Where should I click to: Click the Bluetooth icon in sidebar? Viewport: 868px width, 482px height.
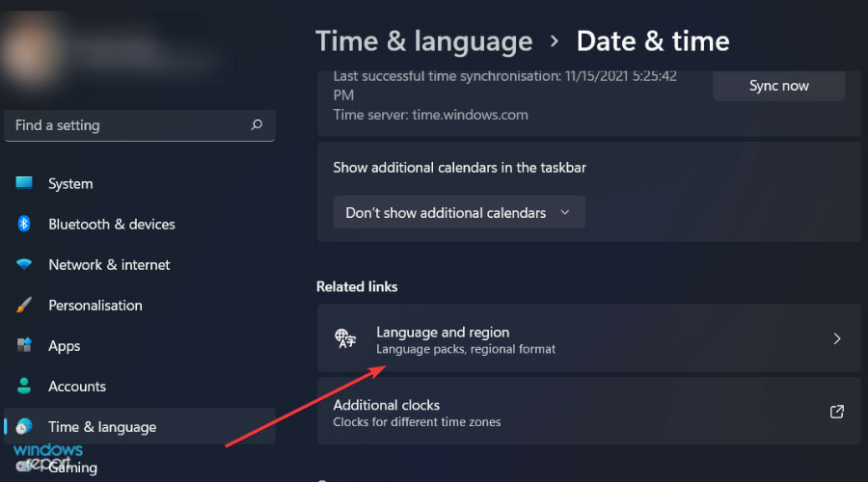(24, 224)
